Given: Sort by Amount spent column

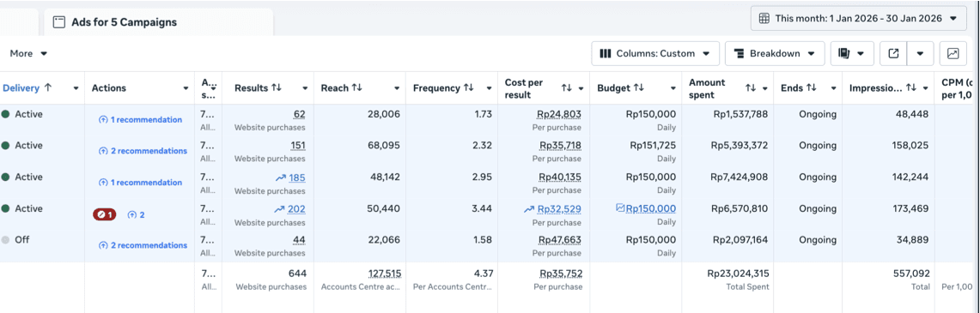Looking at the screenshot, I should [x=751, y=88].
